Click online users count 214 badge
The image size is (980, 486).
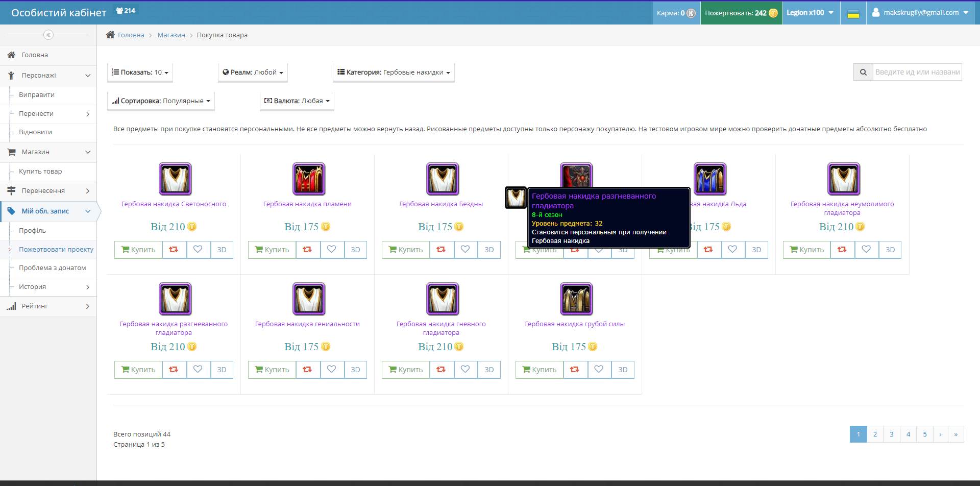pos(126,10)
